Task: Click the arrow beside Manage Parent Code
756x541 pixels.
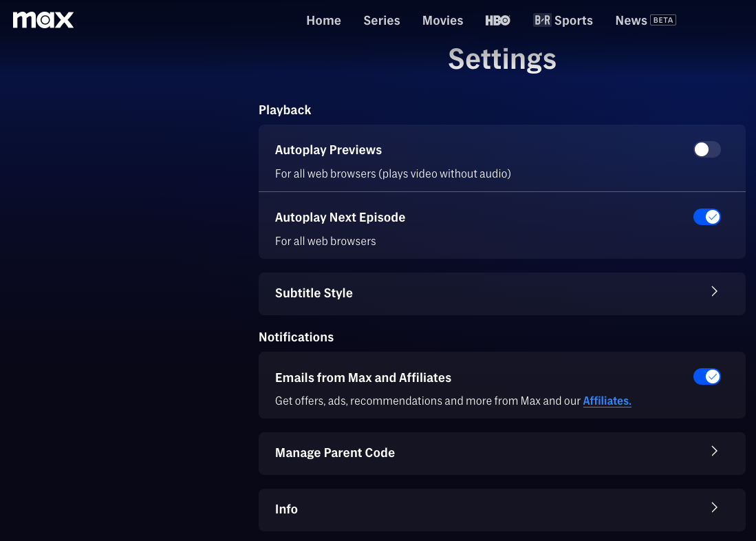Action: click(714, 451)
